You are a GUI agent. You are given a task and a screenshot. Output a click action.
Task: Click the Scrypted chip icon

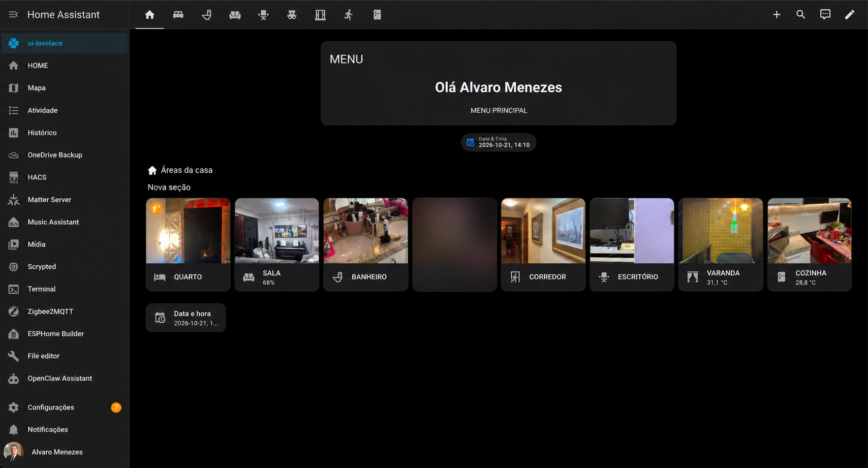coord(14,267)
